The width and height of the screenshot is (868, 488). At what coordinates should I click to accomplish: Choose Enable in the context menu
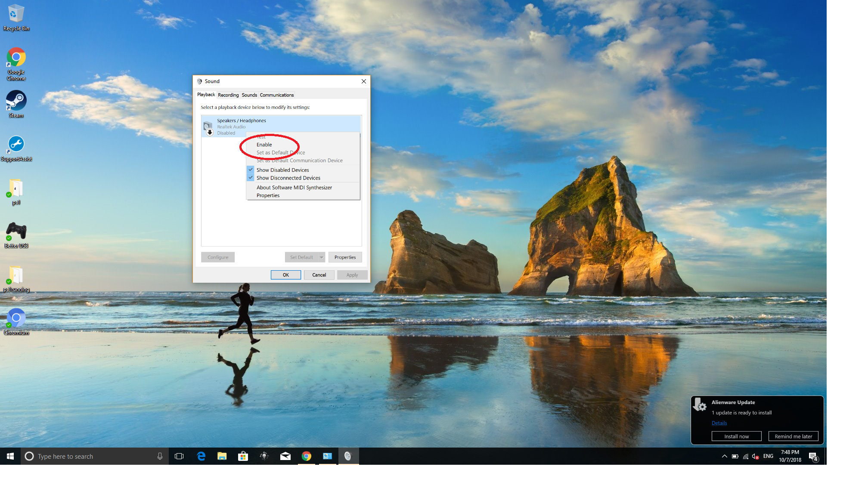[264, 145]
